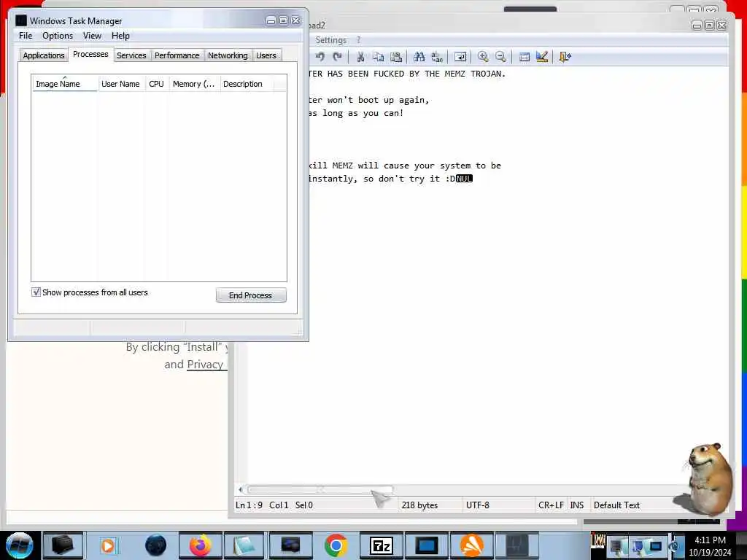The height and width of the screenshot is (560, 747).
Task: Click the taskbar clock showing 4:11 PM
Action: click(x=710, y=546)
